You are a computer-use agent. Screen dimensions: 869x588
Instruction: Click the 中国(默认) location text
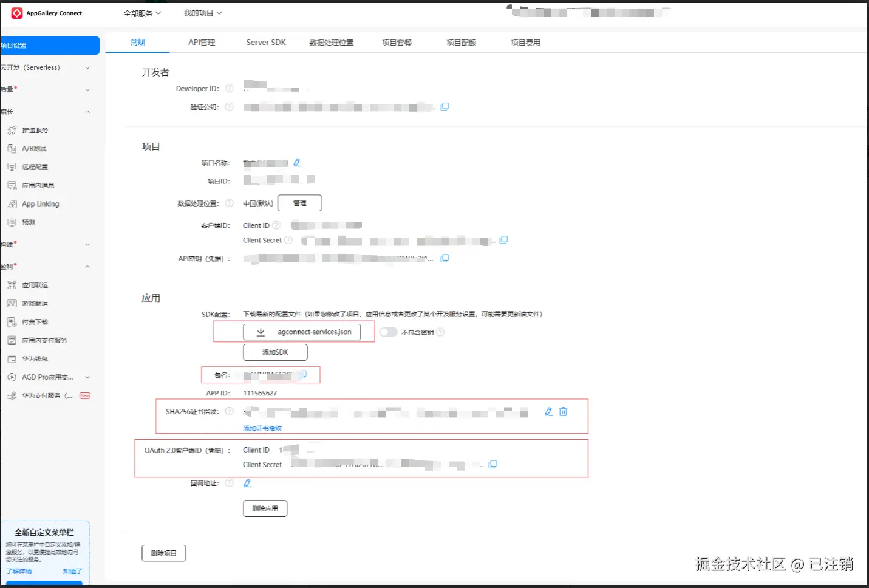click(x=258, y=203)
